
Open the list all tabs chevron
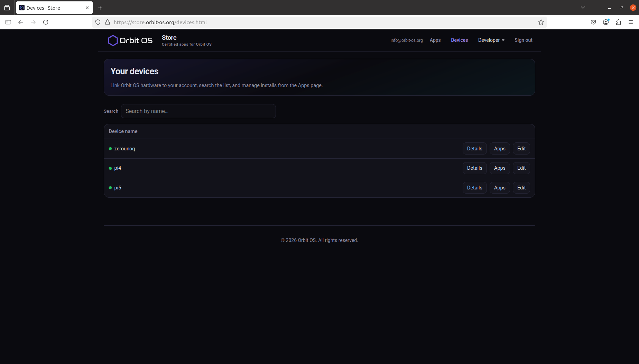(x=583, y=8)
